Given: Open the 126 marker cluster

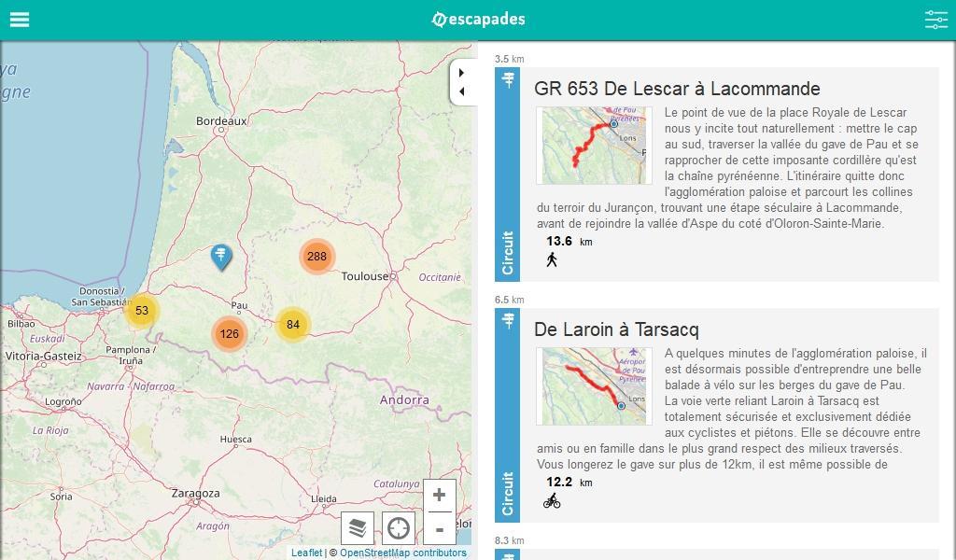Looking at the screenshot, I should pos(230,333).
